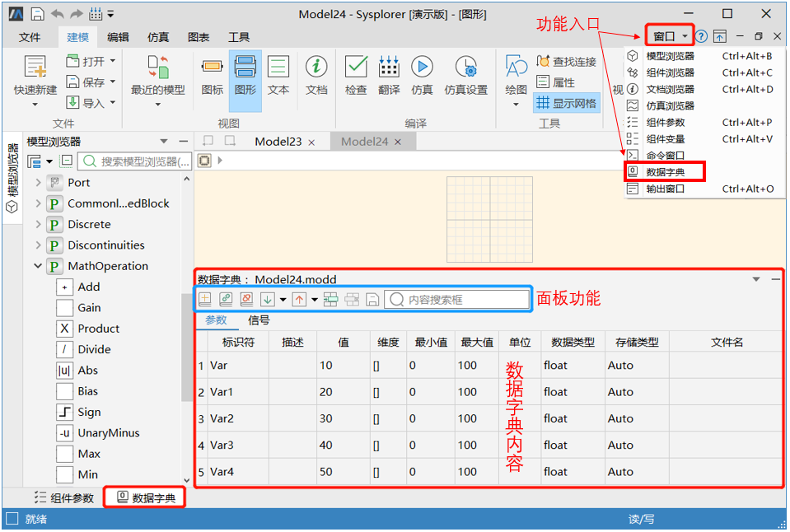
Task: Click the link data dictionary icon
Action: pyautogui.click(x=226, y=299)
